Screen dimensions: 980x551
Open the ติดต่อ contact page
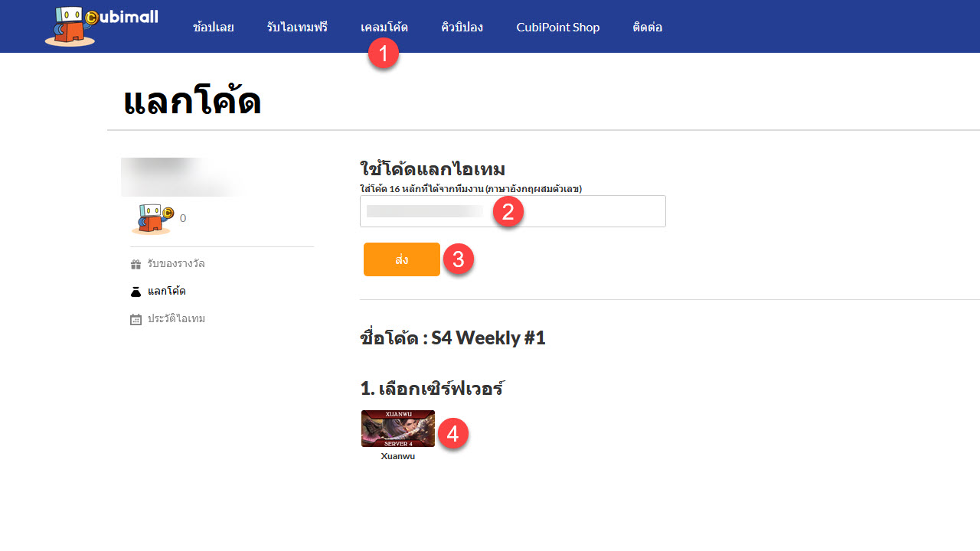click(648, 28)
